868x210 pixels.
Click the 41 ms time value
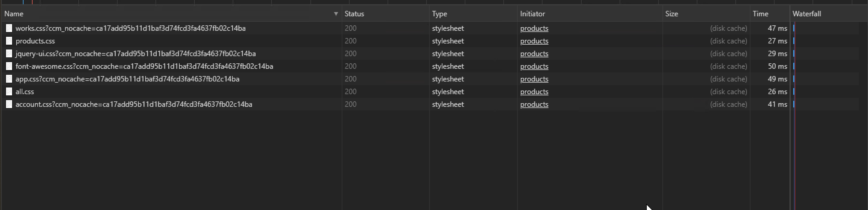(x=777, y=104)
